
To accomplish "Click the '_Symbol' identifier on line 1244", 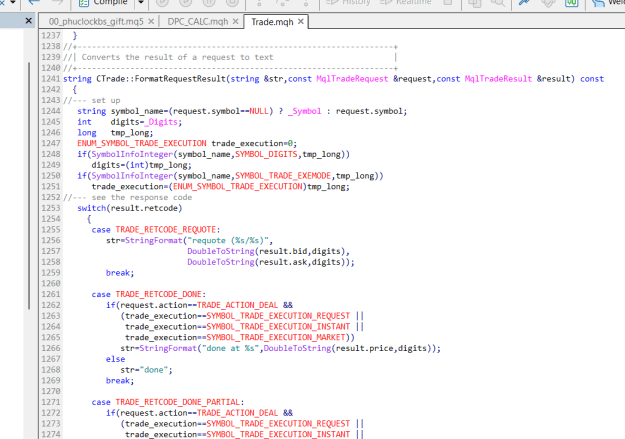I will coord(305,111).
